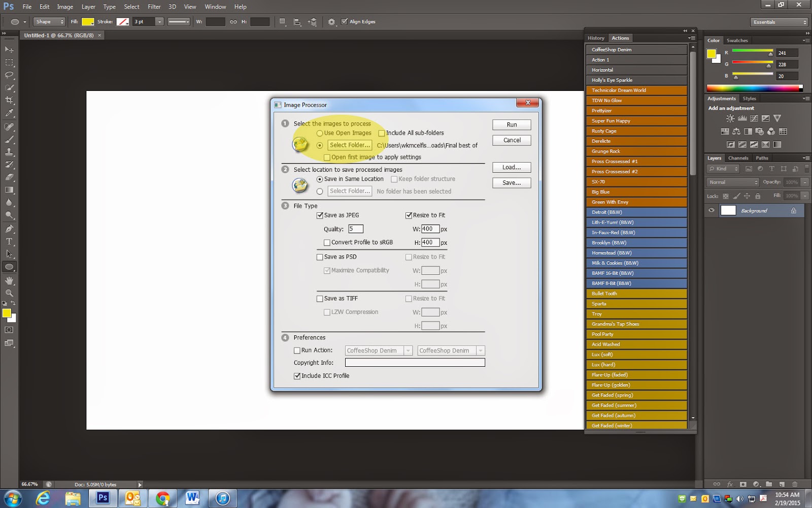Open the Actions panel menu
This screenshot has width=812, height=508.
[x=691, y=38]
